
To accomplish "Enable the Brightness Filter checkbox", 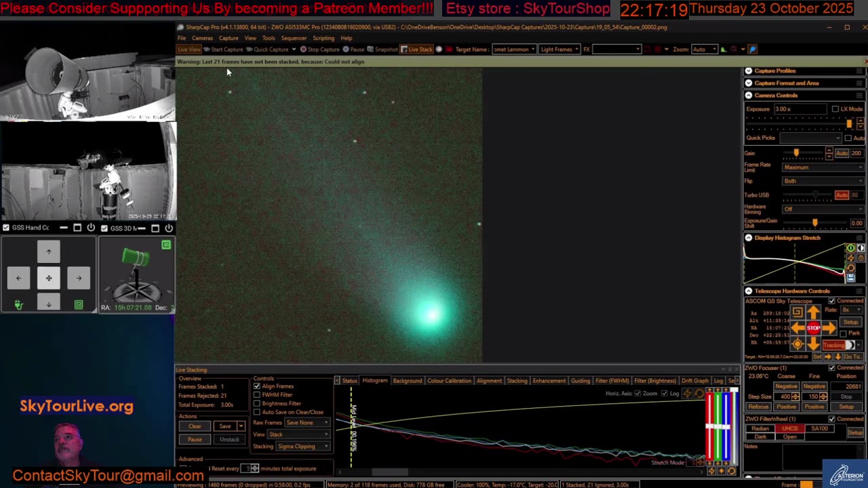I will point(257,404).
